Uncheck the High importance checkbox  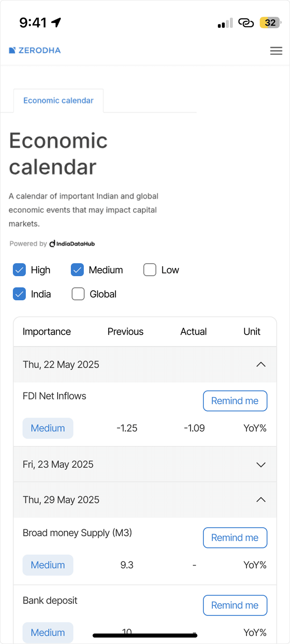pyautogui.click(x=19, y=270)
